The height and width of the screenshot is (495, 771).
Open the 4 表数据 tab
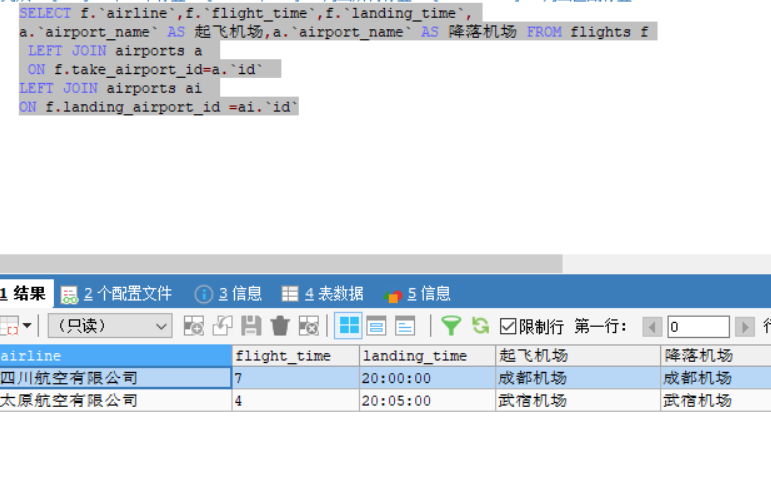coord(323,294)
